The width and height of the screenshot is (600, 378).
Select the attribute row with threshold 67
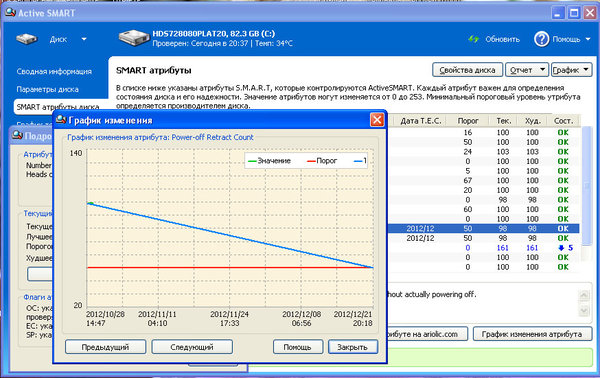(x=483, y=181)
